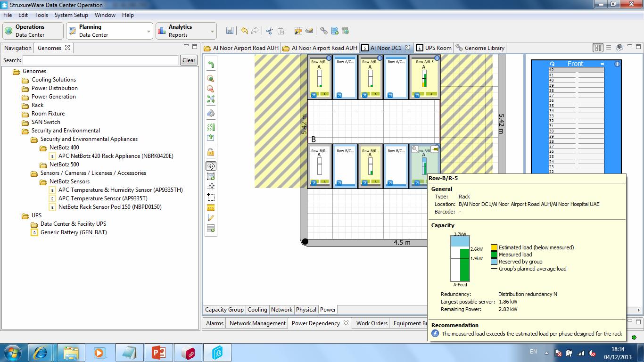Click the genome DNA icon in toolbar

coord(323,31)
